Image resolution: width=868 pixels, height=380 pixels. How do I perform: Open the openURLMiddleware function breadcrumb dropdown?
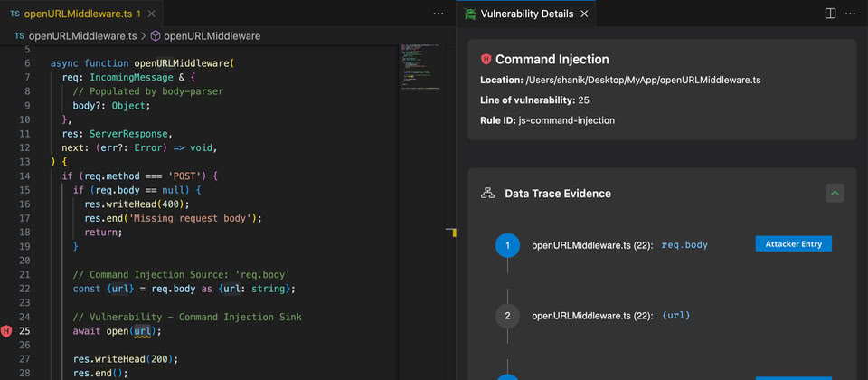click(212, 36)
